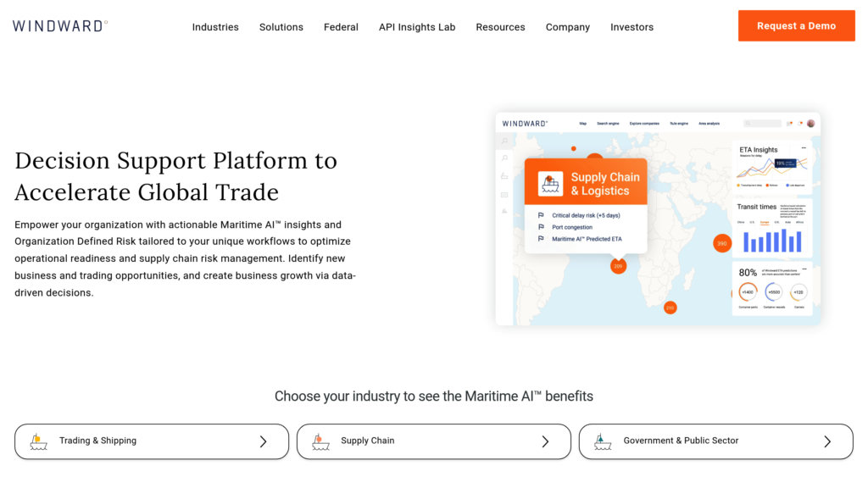Image resolution: width=868 pixels, height=488 pixels.
Task: Click ship icon on Supply Chain & Logistics card
Action: point(551,184)
